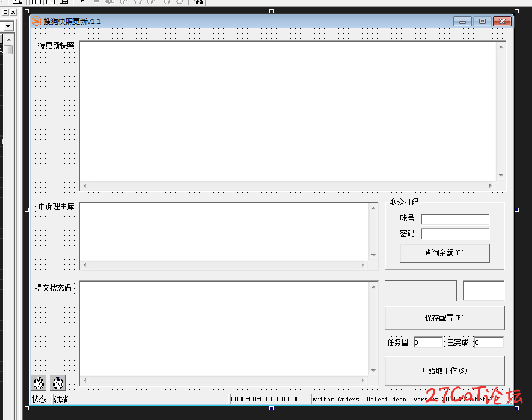The width and height of the screenshot is (532, 420).
Task: Close the left side panel
Action: [13, 12]
